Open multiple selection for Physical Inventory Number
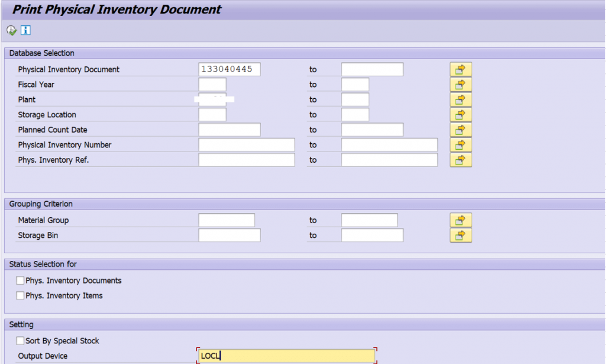This screenshot has width=606, height=364. pyautogui.click(x=460, y=145)
